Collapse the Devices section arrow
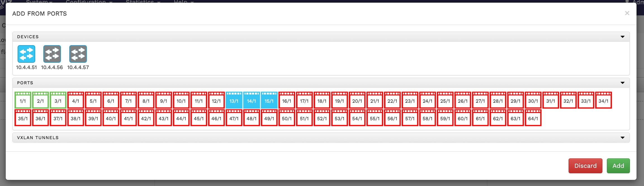Image resolution: width=644 pixels, height=186 pixels. 622,37
